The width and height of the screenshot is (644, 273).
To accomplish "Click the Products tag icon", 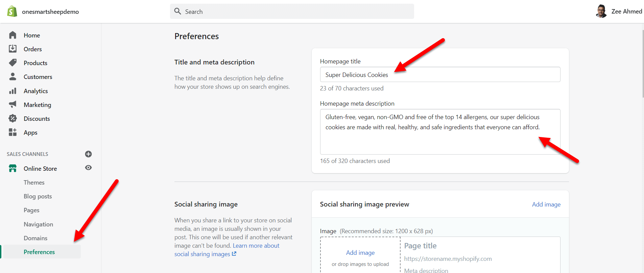I will 13,63.
